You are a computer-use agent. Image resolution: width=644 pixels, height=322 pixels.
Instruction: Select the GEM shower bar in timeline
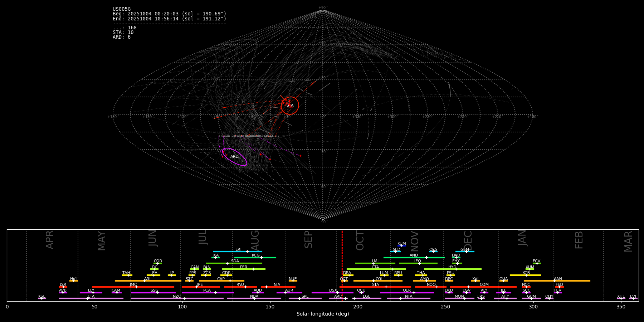464,252
